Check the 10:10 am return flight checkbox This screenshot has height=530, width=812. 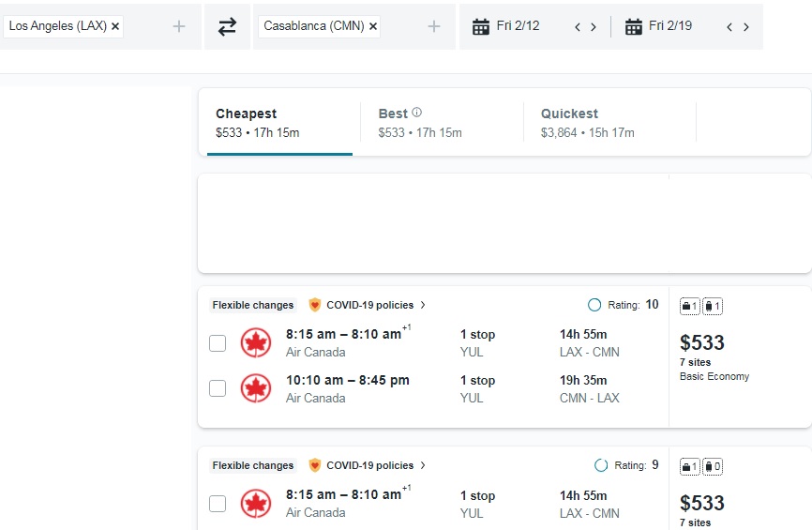click(x=218, y=388)
